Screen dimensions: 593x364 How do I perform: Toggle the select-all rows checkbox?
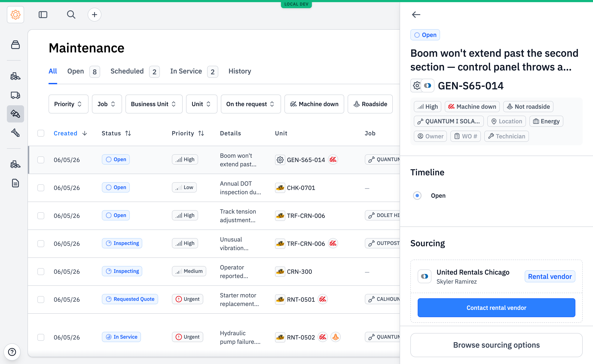click(x=41, y=133)
